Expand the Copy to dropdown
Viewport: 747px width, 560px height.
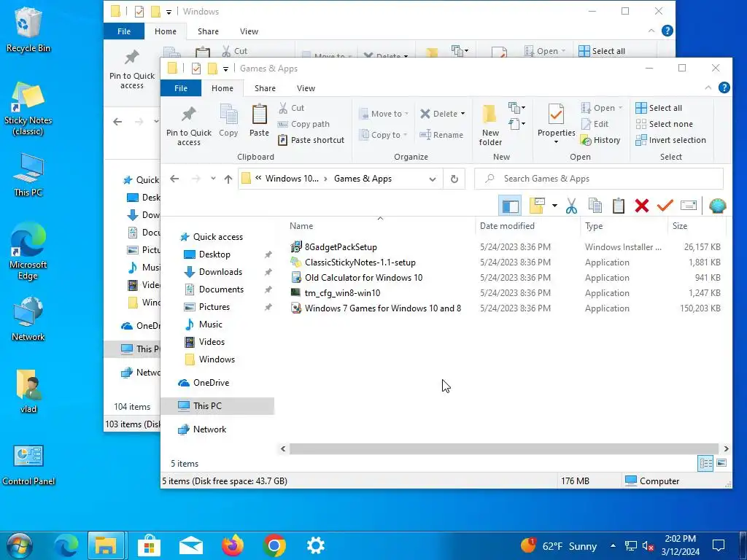pos(405,135)
